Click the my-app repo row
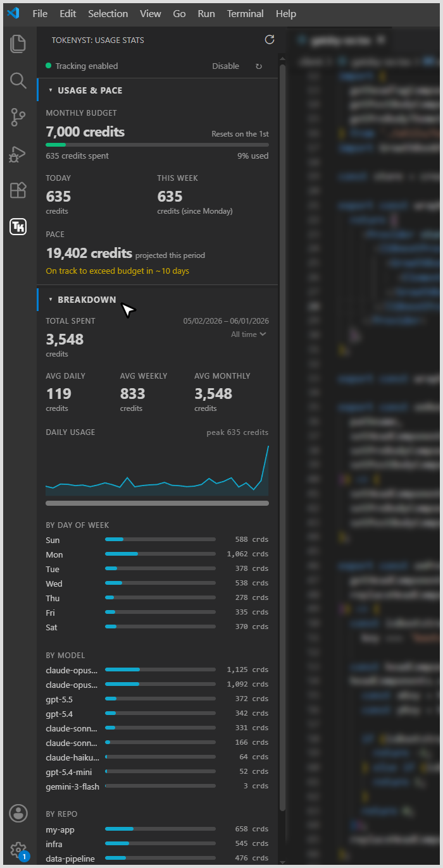 [157, 829]
